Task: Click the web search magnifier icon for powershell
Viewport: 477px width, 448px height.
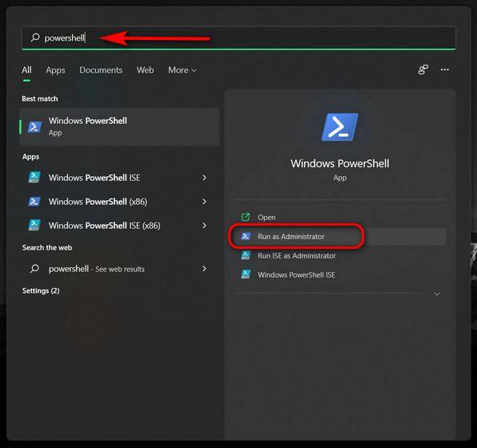Action: [34, 269]
